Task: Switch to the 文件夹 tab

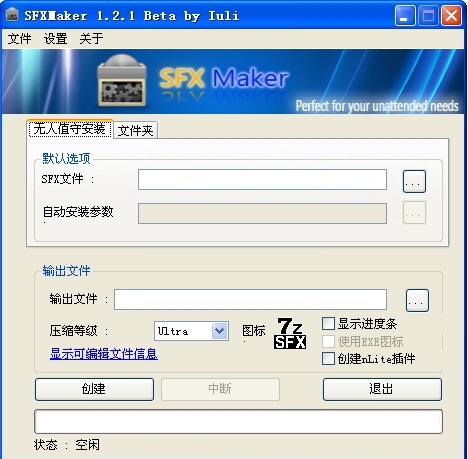Action: pyautogui.click(x=135, y=130)
